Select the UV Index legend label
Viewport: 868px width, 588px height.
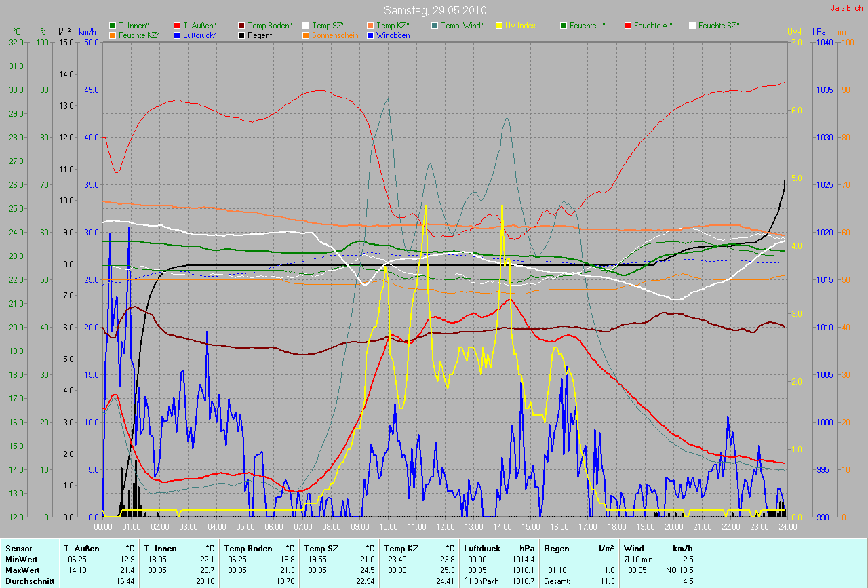tap(520, 26)
